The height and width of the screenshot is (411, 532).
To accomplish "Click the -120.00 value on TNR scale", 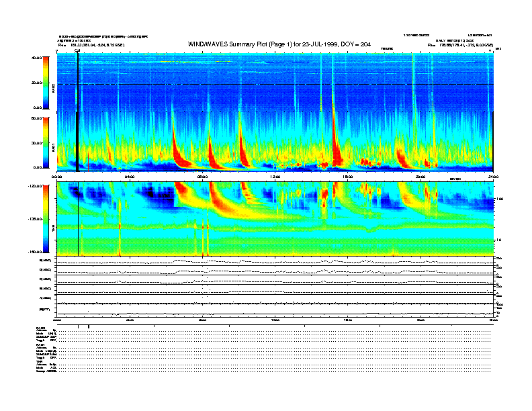I will (x=34, y=185).
